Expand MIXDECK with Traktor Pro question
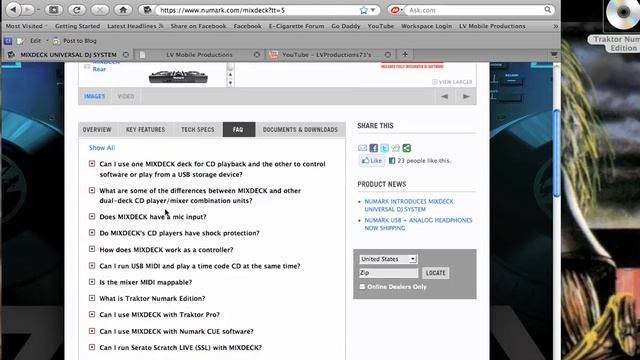 [x=92, y=314]
